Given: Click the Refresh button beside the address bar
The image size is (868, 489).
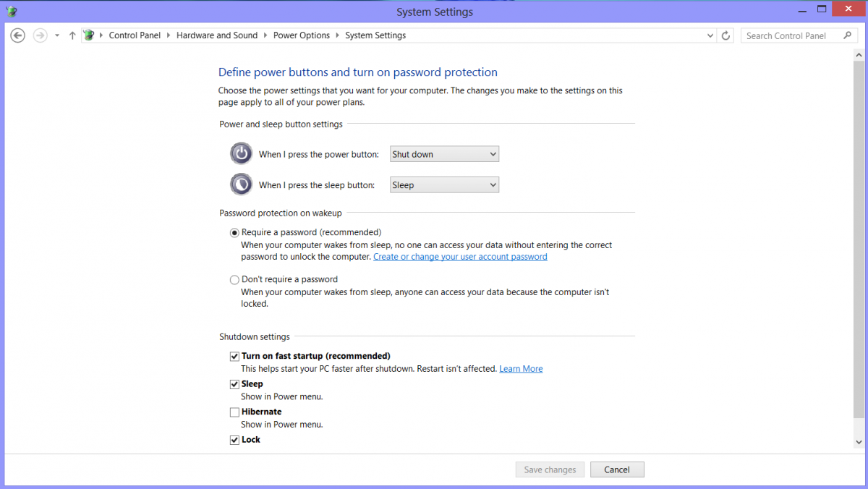Looking at the screenshot, I should pos(727,35).
